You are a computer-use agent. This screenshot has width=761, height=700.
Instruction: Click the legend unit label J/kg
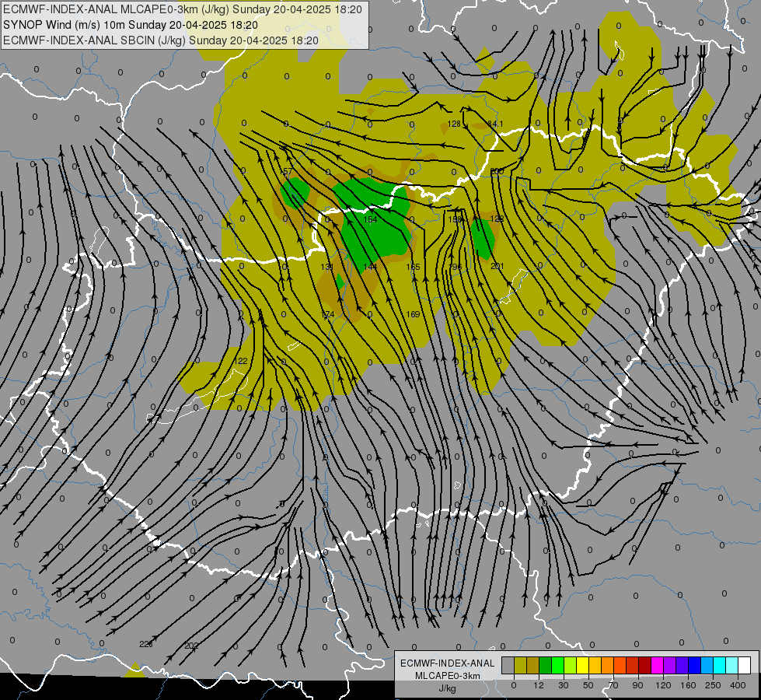(447, 688)
